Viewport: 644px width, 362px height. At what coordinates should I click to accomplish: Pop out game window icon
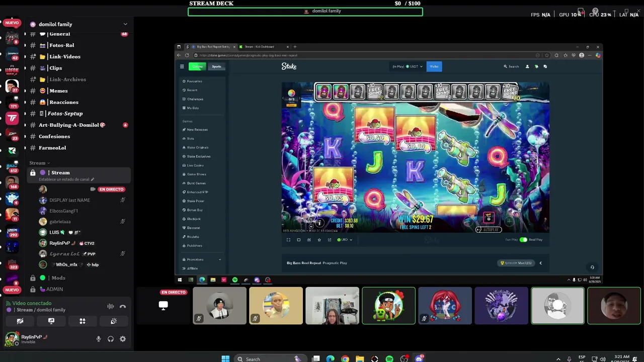(x=330, y=240)
